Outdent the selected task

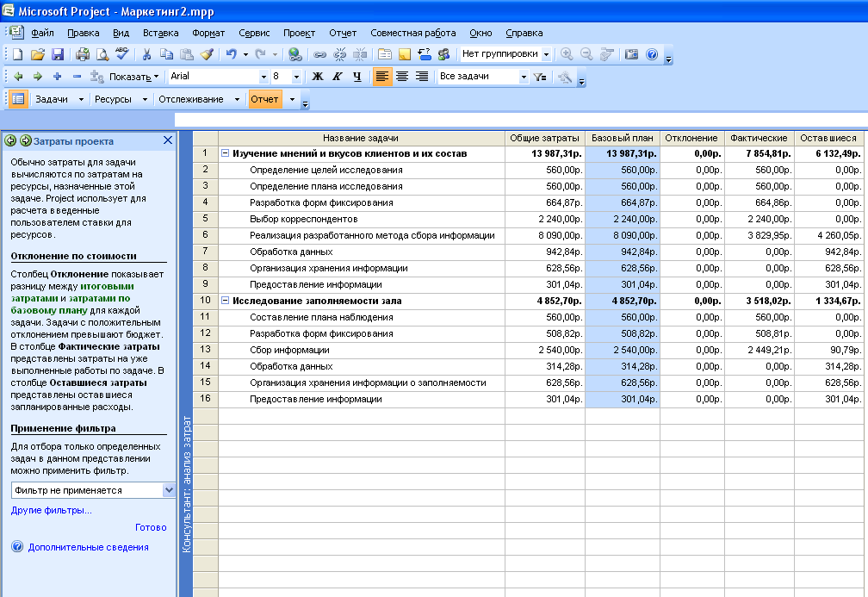tap(18, 77)
